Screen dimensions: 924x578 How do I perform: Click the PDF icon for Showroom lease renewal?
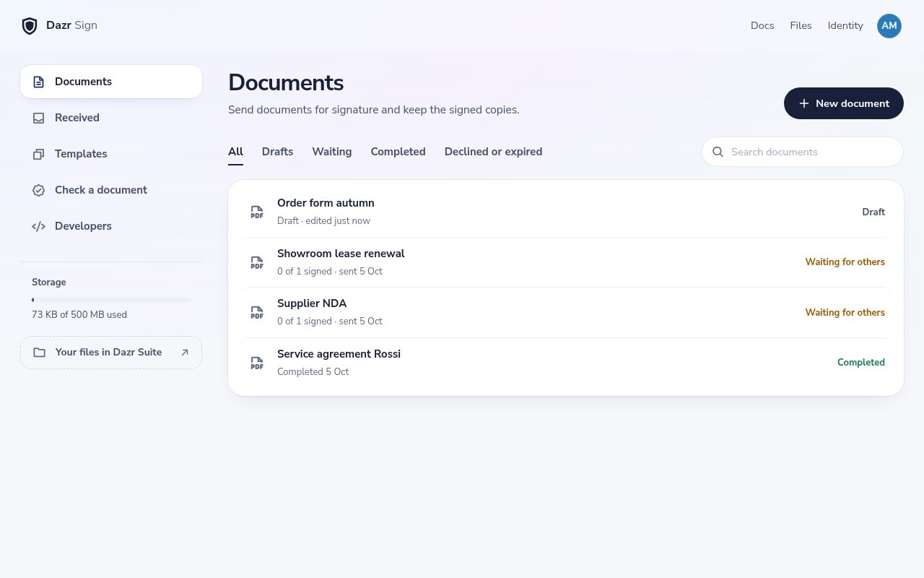point(257,262)
